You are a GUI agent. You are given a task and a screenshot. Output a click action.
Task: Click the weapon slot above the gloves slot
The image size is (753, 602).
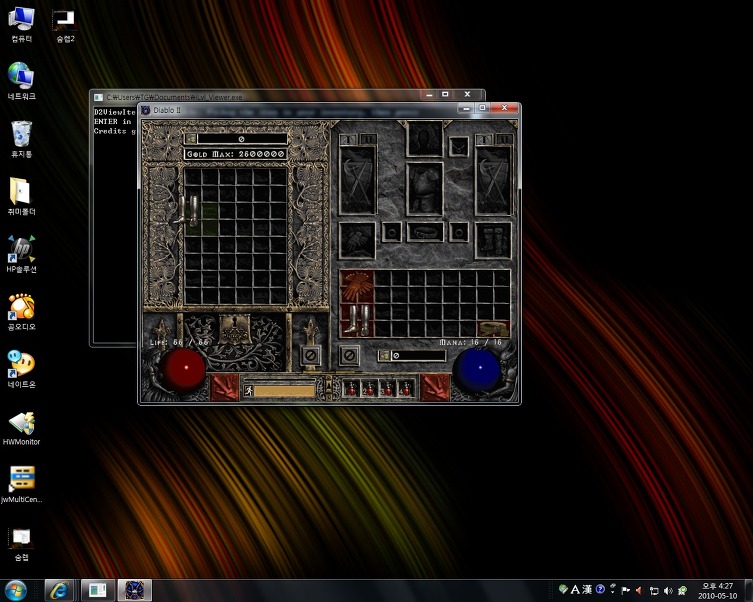pos(357,181)
